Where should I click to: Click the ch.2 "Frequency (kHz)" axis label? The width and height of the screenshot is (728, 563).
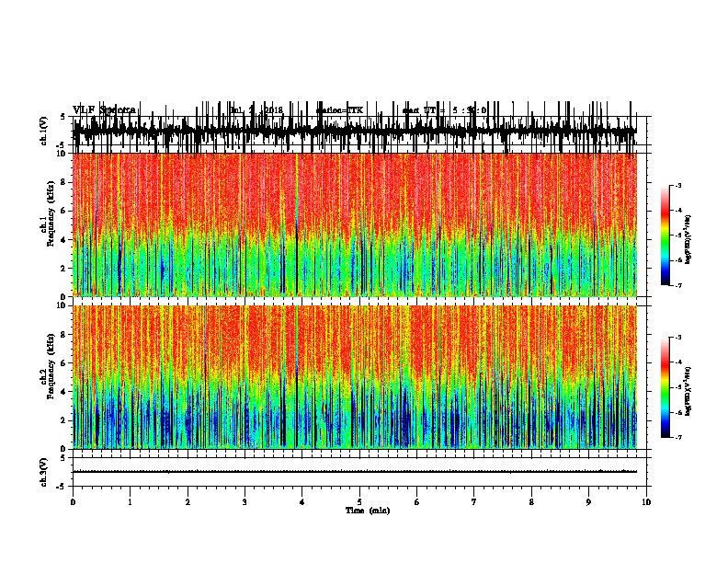click(51, 366)
